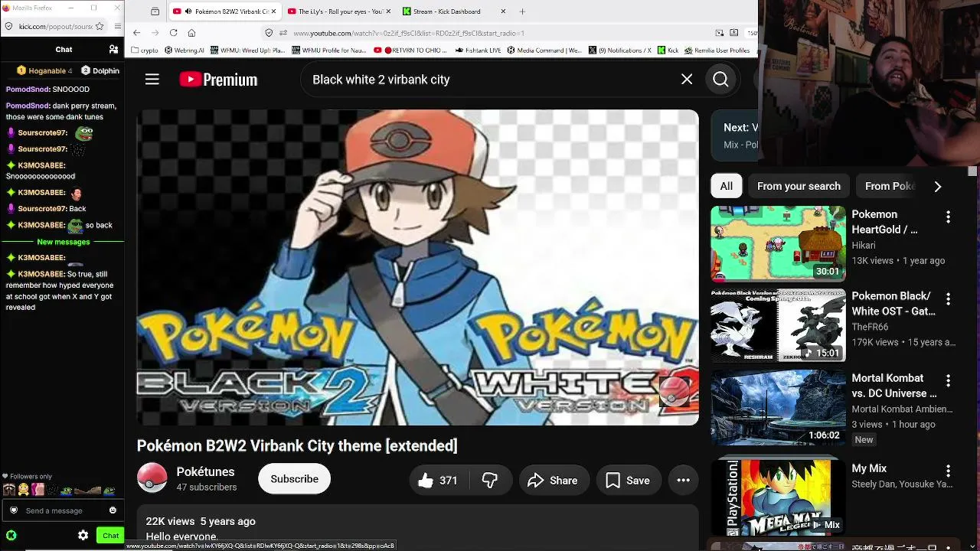Open chat identity shield icon in message box
The width and height of the screenshot is (980, 551).
pos(14,510)
